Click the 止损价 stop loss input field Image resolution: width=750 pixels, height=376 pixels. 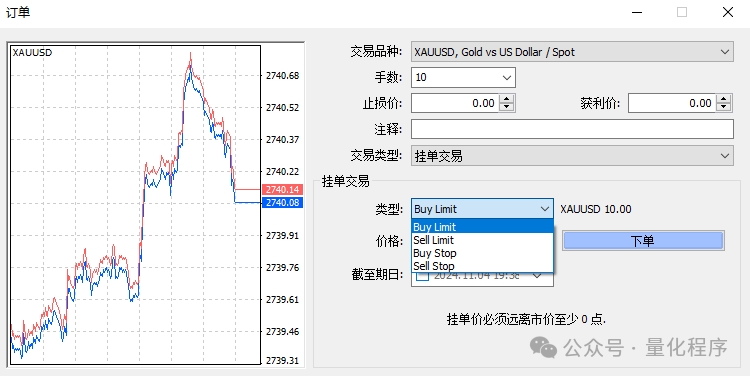click(x=455, y=103)
